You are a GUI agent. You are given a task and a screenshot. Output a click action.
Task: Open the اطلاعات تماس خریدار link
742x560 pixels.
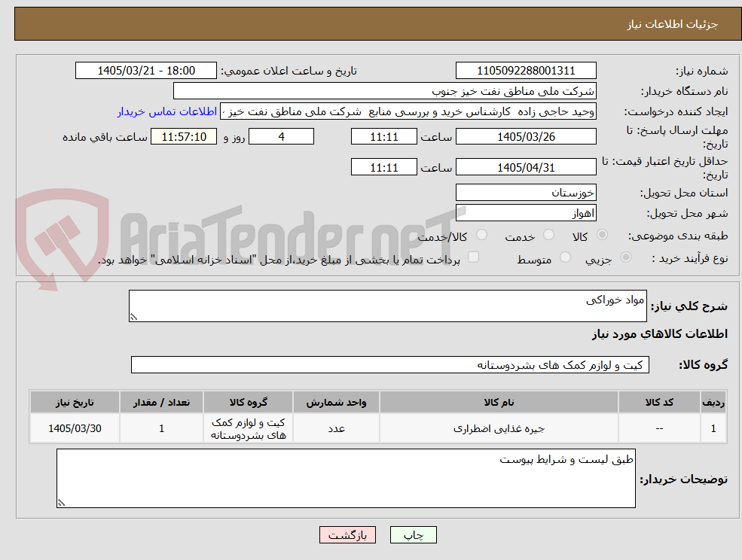(x=167, y=111)
